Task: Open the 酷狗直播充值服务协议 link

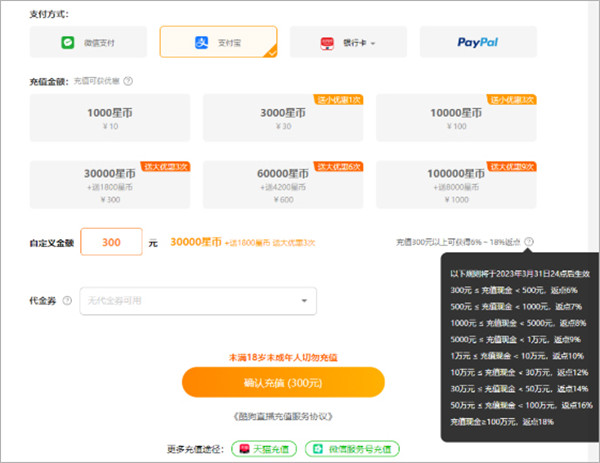Action: [283, 416]
